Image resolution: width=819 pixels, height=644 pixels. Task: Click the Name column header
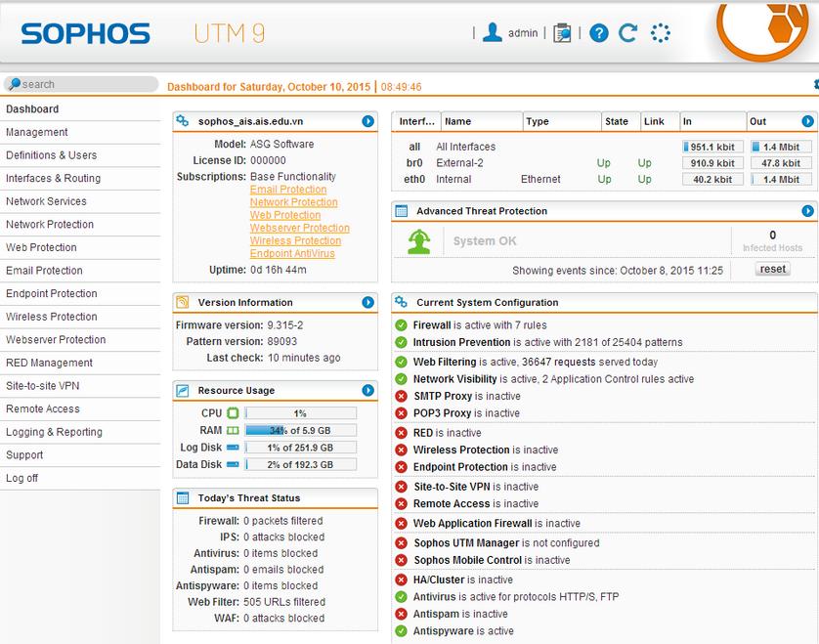click(x=482, y=122)
